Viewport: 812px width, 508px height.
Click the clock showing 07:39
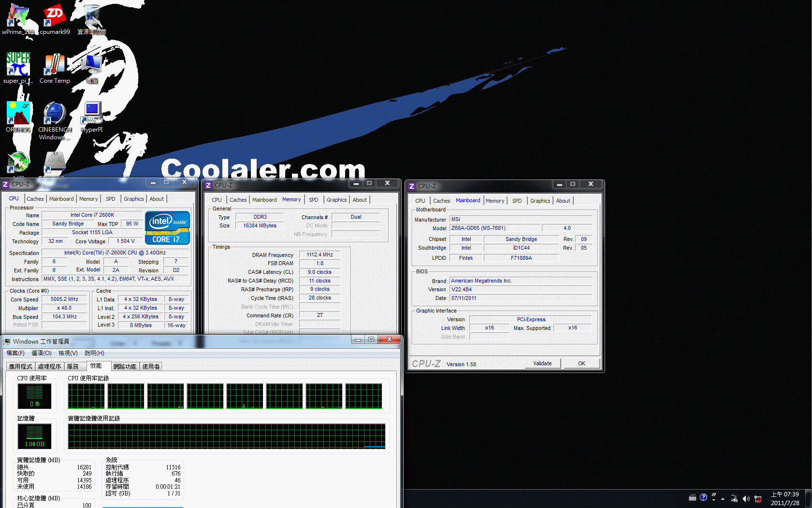[x=785, y=499]
